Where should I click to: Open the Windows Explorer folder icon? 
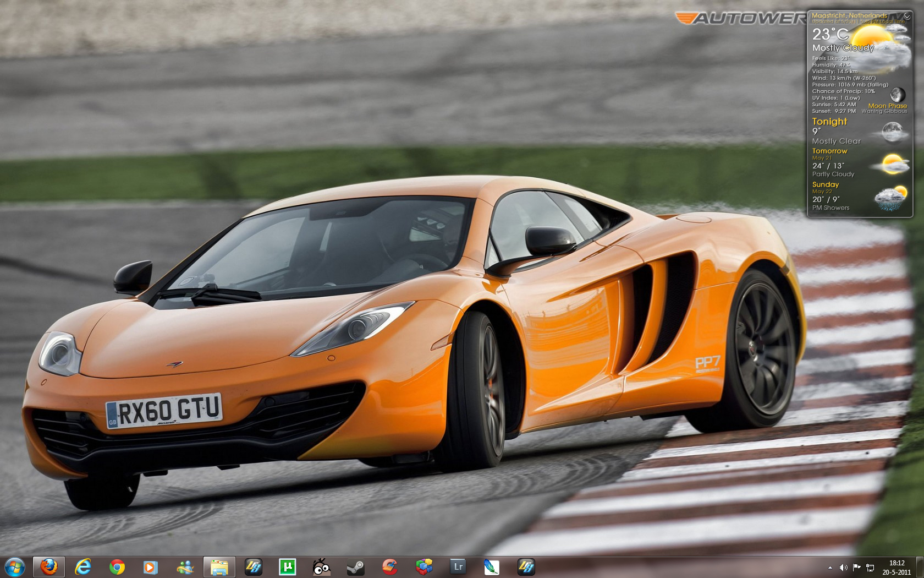pyautogui.click(x=219, y=566)
